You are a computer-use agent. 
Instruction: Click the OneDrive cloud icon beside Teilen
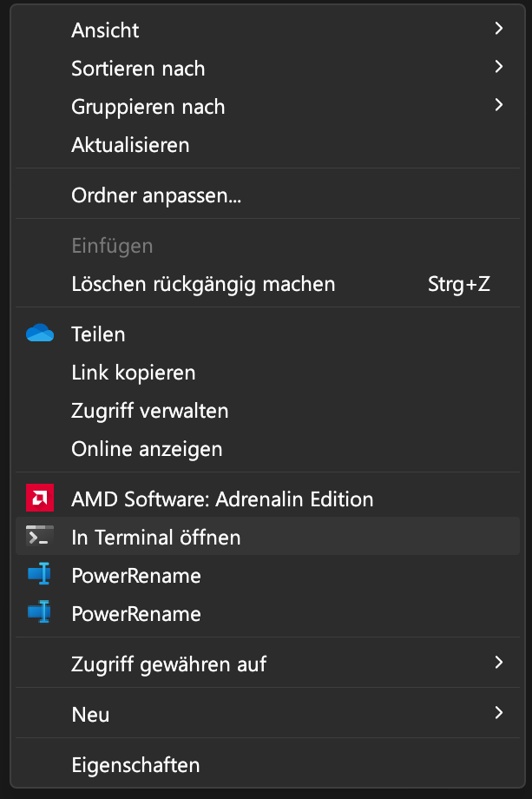(x=40, y=333)
